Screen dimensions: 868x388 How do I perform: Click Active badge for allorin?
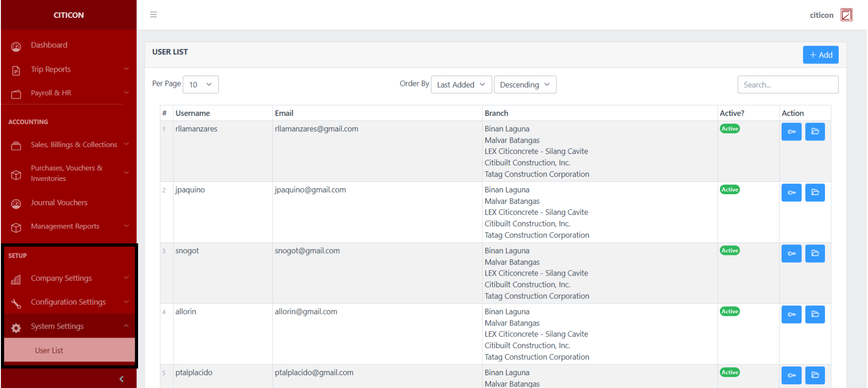[729, 311]
